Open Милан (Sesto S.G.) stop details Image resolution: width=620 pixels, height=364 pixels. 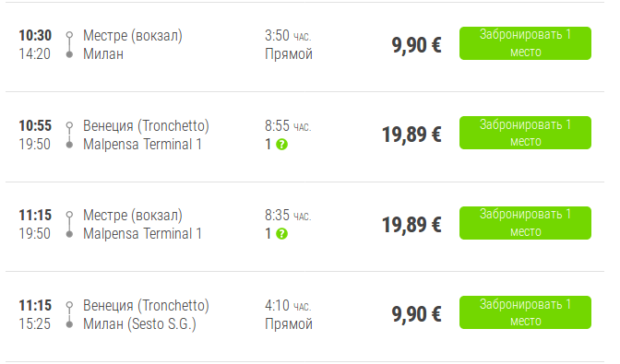pyautogui.click(x=139, y=324)
